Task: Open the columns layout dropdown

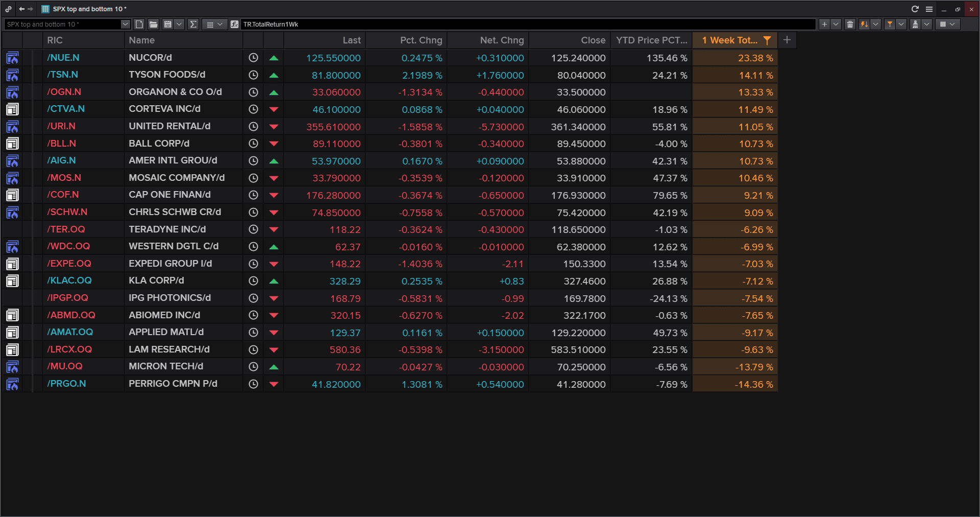Action: (x=947, y=24)
